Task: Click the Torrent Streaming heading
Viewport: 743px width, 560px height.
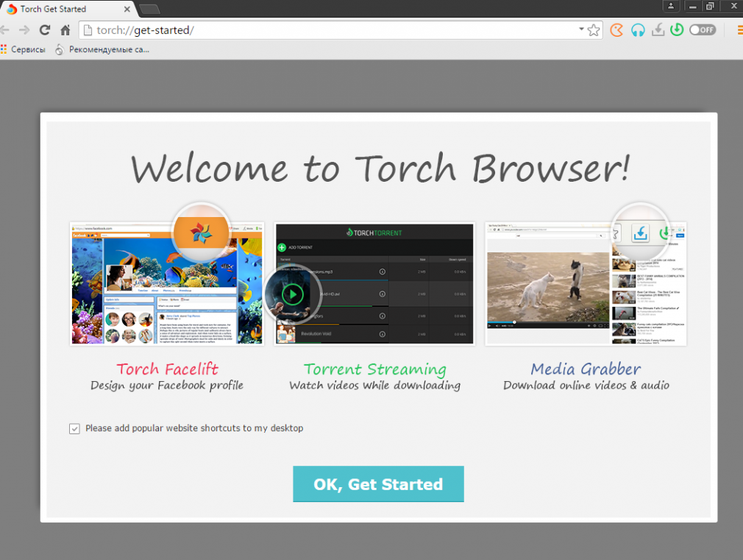Action: [x=375, y=369]
